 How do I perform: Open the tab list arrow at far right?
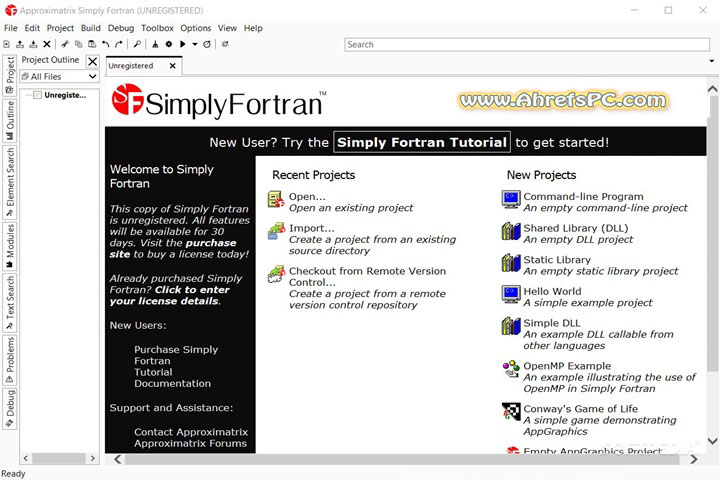[x=711, y=61]
